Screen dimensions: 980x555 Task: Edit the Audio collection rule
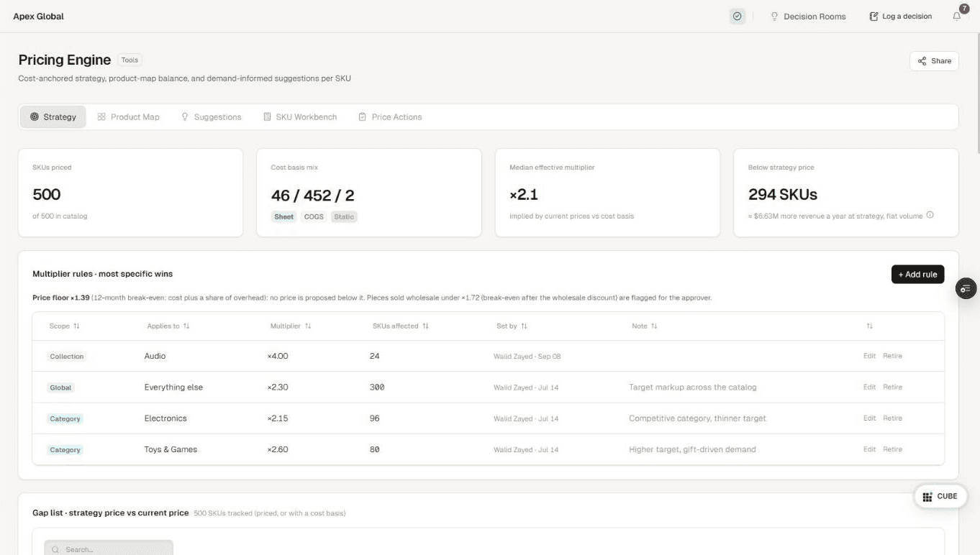click(x=869, y=356)
